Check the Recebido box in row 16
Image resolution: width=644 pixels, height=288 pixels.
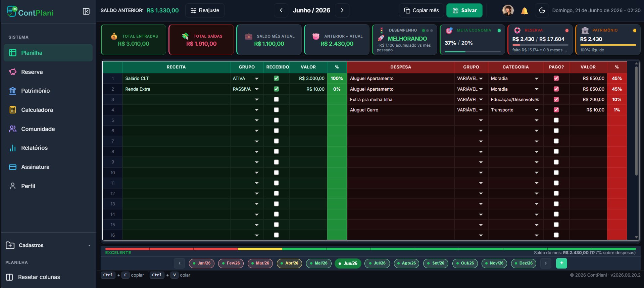click(276, 235)
